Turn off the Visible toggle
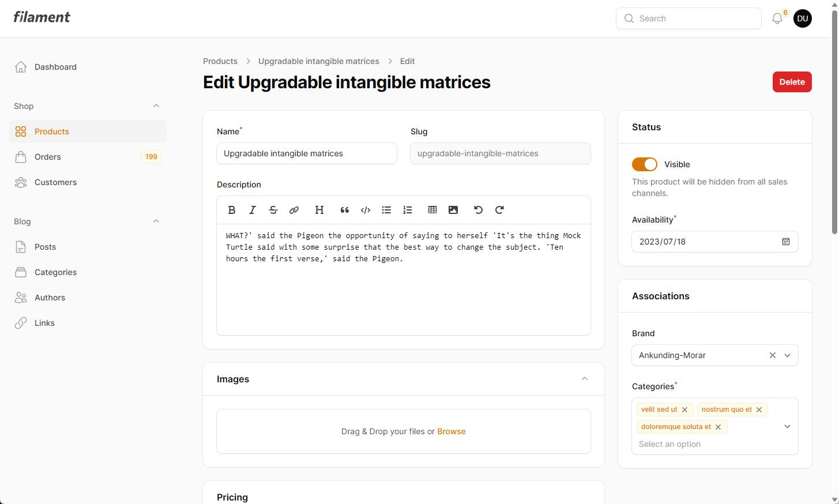Screen dimensions: 839x504 [x=644, y=164]
